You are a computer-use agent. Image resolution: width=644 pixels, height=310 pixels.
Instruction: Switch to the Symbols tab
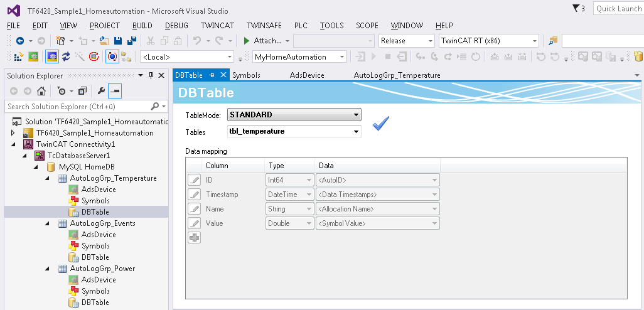pos(246,75)
